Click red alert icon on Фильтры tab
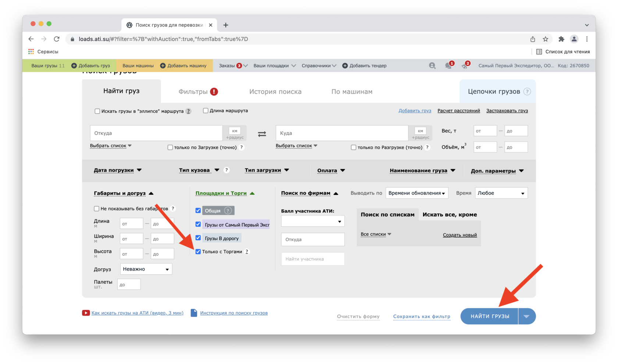 pyautogui.click(x=214, y=92)
